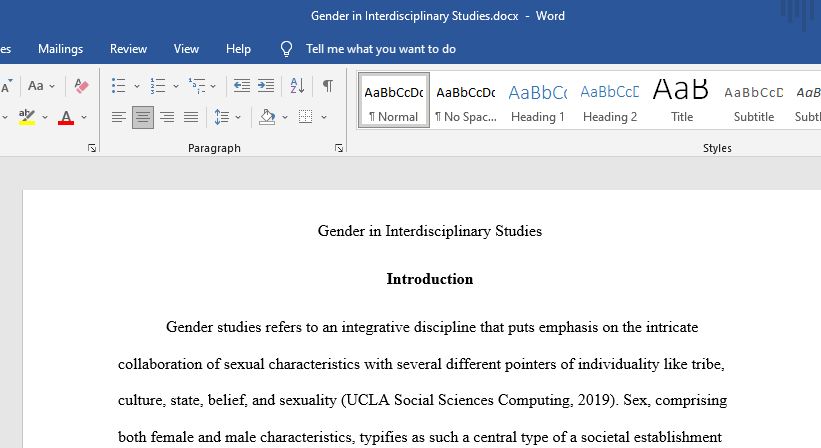Switch to the Review tab
This screenshot has width=821, height=448.
click(128, 49)
